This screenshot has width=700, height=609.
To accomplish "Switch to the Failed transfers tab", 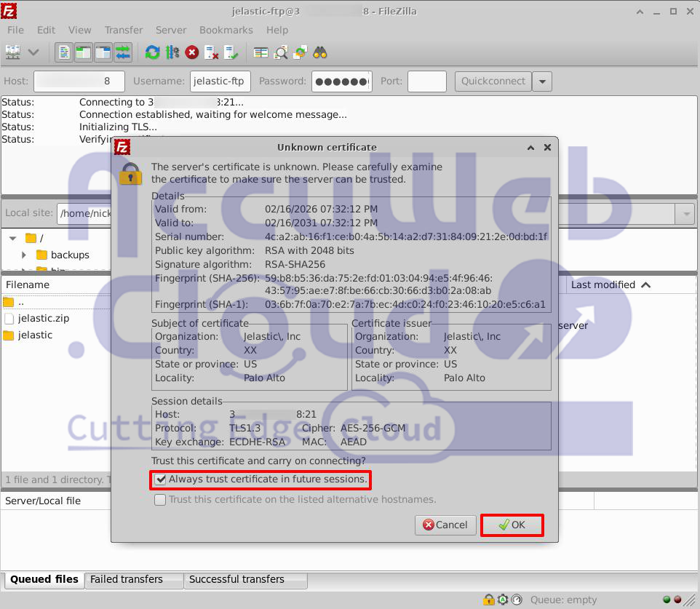I will point(126,580).
